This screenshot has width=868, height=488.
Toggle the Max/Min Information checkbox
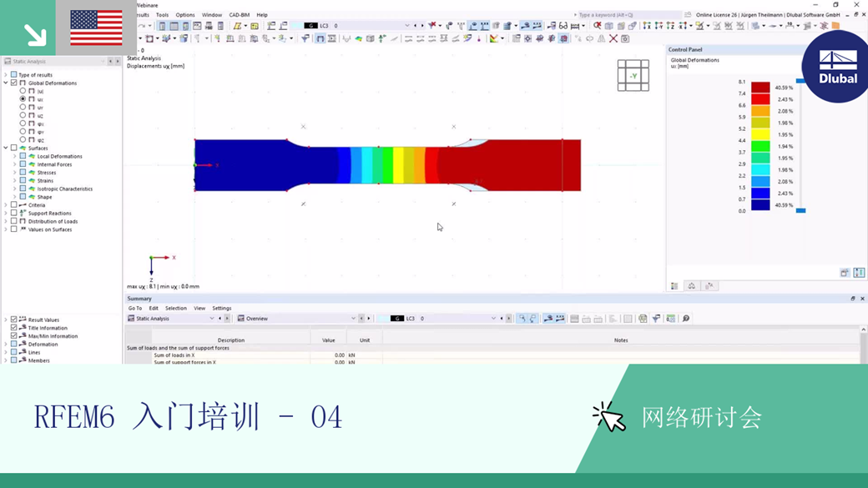click(14, 336)
